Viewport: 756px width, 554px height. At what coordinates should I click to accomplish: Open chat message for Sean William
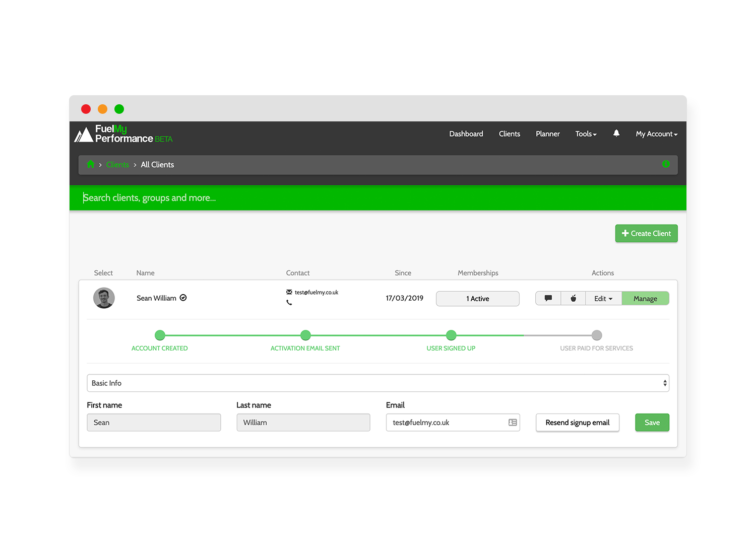(x=548, y=298)
